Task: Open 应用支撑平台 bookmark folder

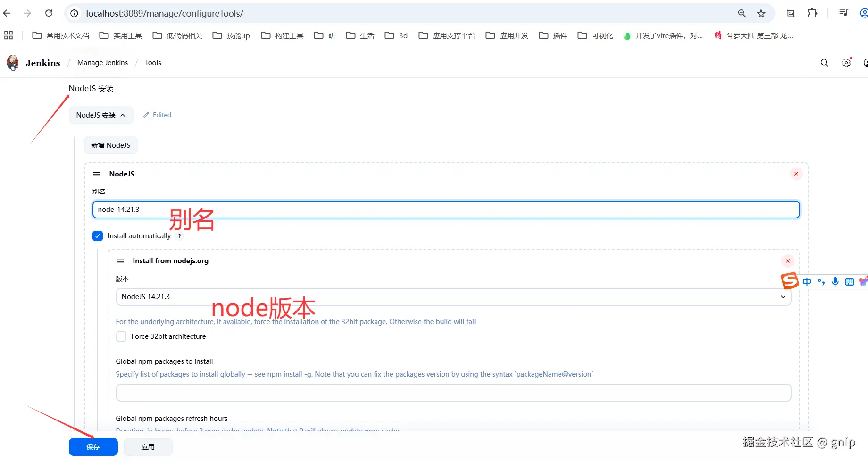Action: click(447, 35)
